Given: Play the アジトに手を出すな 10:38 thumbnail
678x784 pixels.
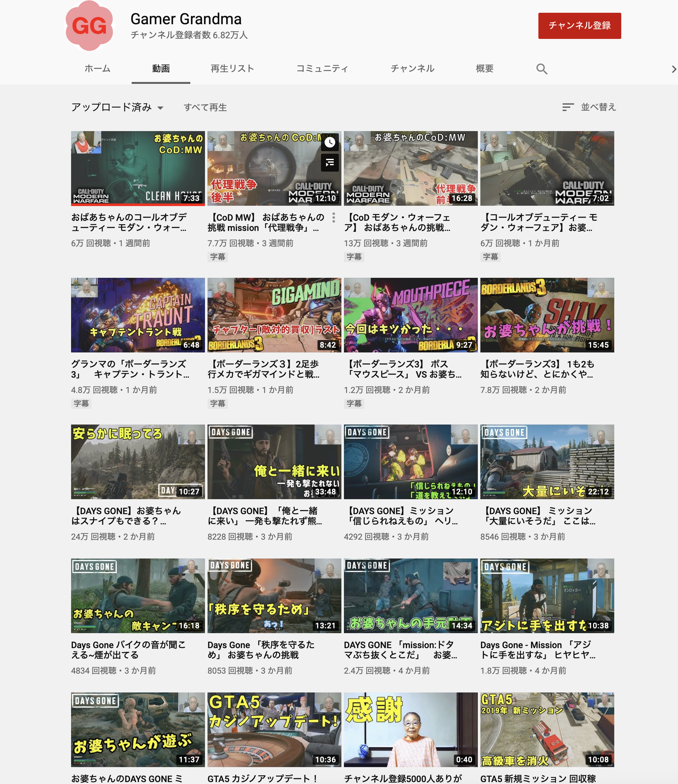Looking at the screenshot, I should (x=547, y=595).
